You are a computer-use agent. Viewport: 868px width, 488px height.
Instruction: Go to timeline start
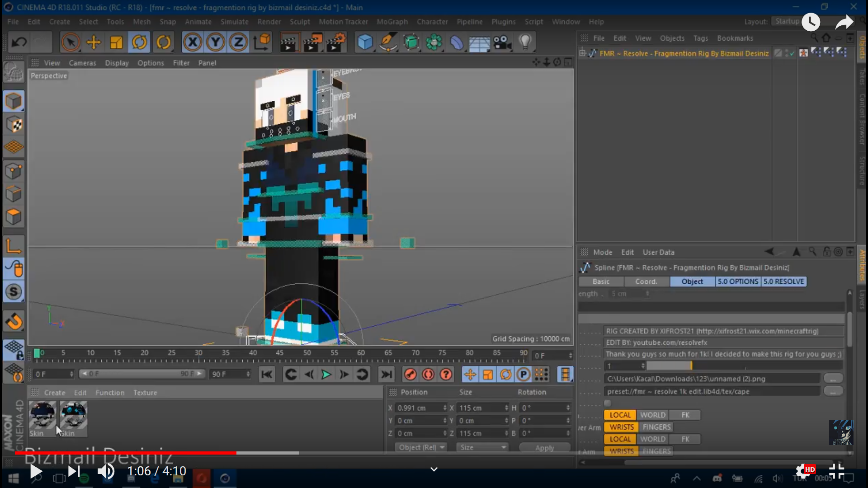click(x=267, y=374)
